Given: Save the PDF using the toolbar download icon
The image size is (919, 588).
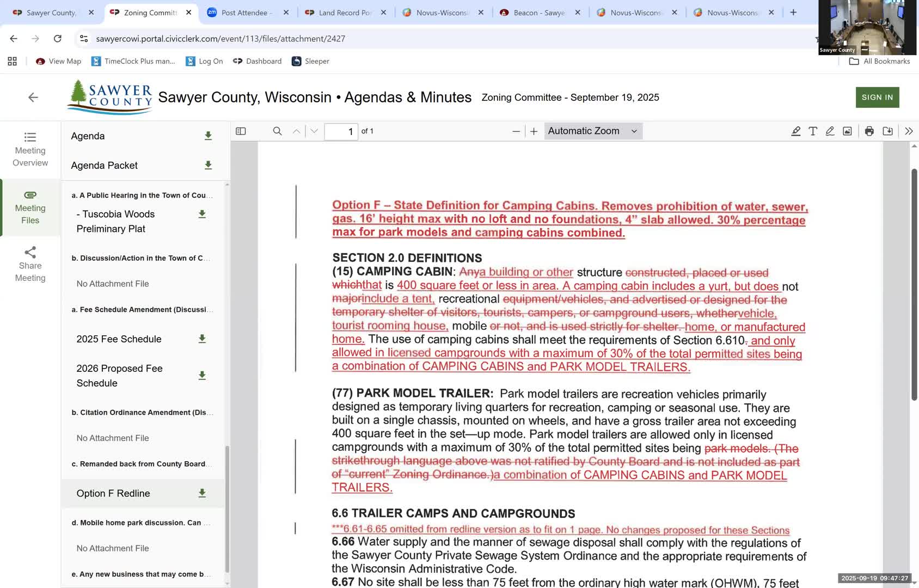Looking at the screenshot, I should coord(887,131).
